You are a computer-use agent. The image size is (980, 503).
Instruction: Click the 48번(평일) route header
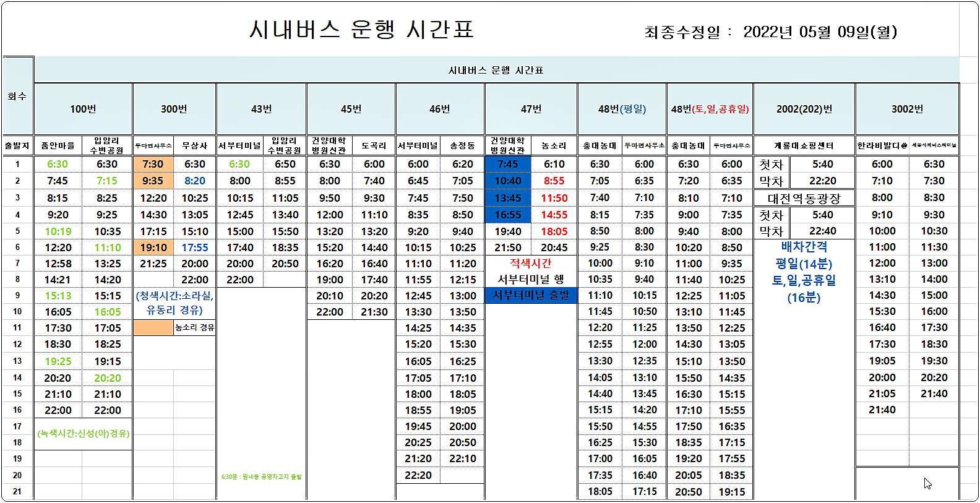[x=622, y=109]
